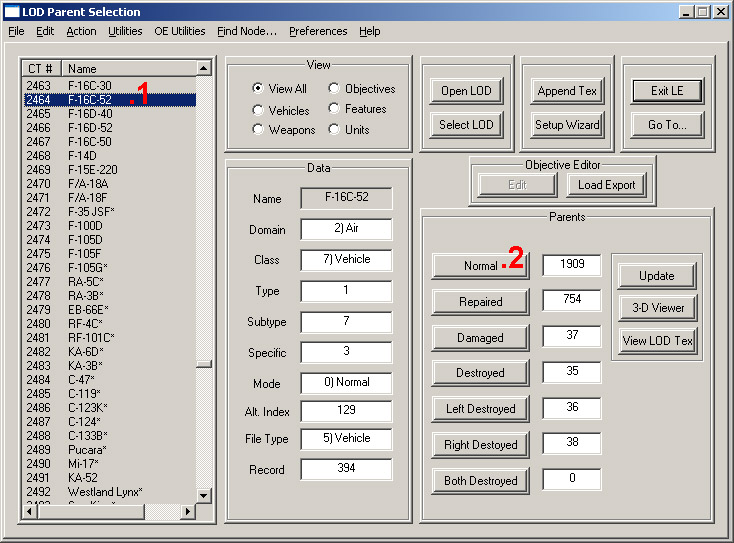This screenshot has width=734, height=543.
Task: Pick the Features radio option
Action: coord(334,109)
